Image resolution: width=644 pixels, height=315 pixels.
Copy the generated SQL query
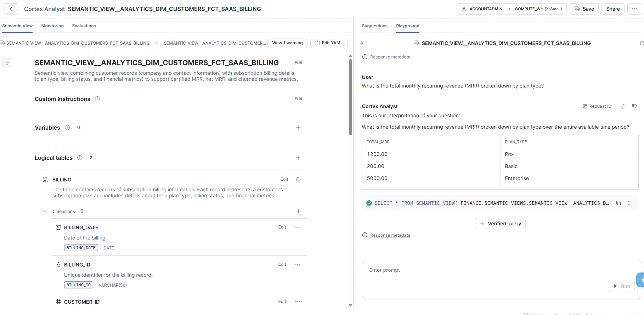(618, 203)
